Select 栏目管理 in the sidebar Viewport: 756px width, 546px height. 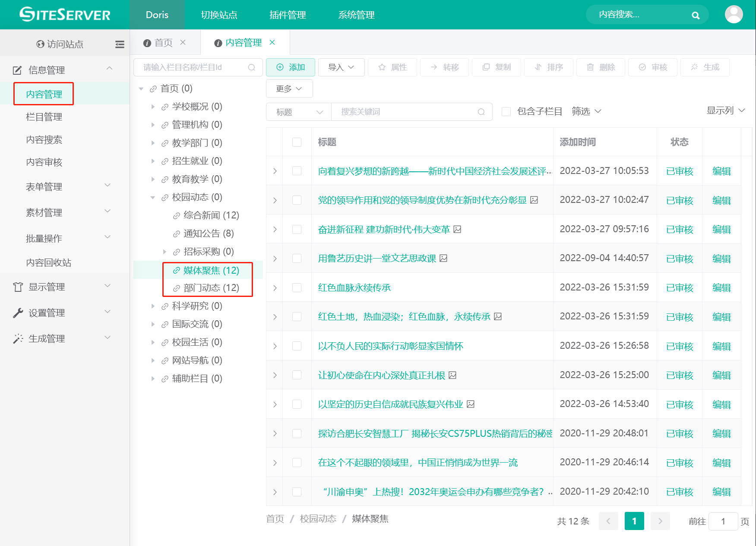coord(44,117)
